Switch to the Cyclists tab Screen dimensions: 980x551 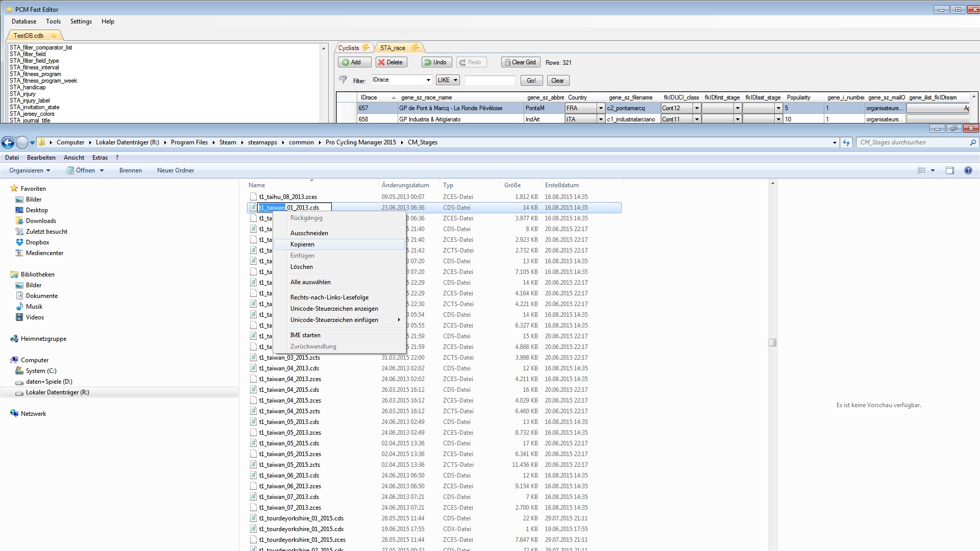[353, 47]
